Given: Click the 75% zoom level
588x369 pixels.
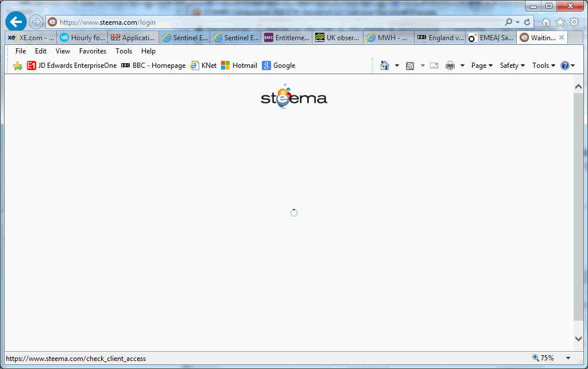Looking at the screenshot, I should tap(547, 358).
